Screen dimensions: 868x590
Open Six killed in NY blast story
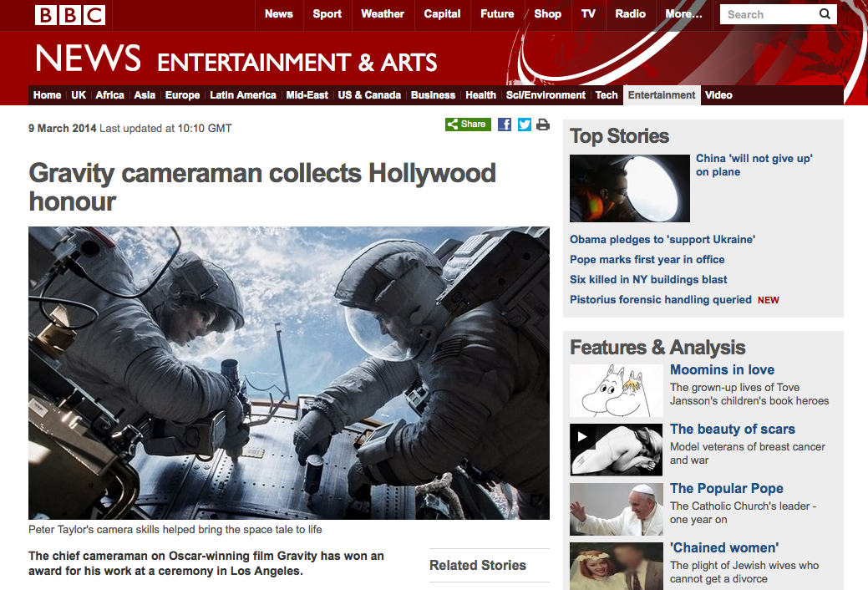point(648,279)
